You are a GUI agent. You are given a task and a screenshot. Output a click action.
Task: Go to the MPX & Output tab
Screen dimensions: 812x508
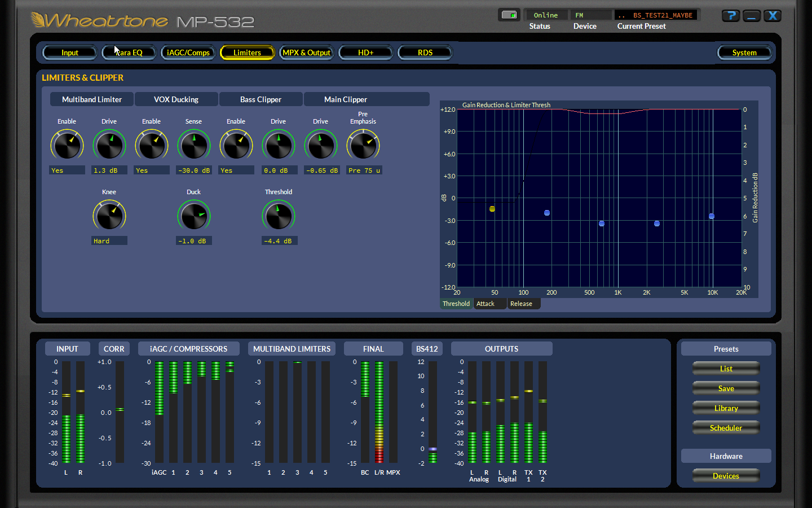307,52
